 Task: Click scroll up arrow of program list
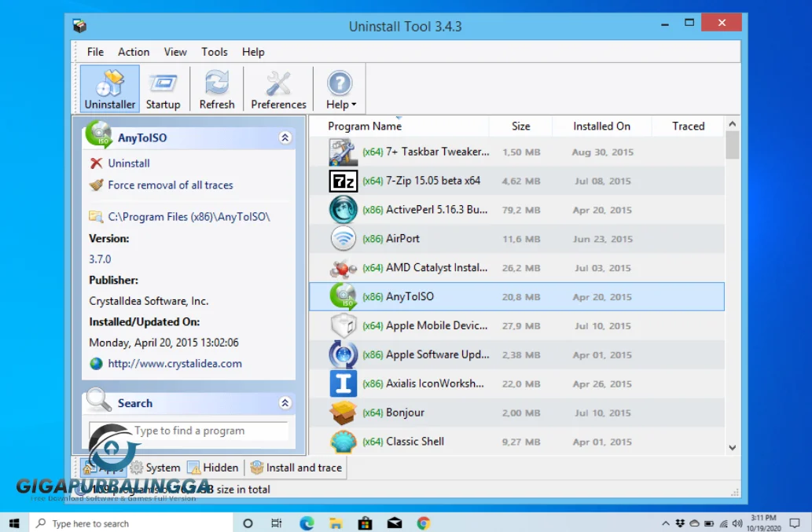733,123
